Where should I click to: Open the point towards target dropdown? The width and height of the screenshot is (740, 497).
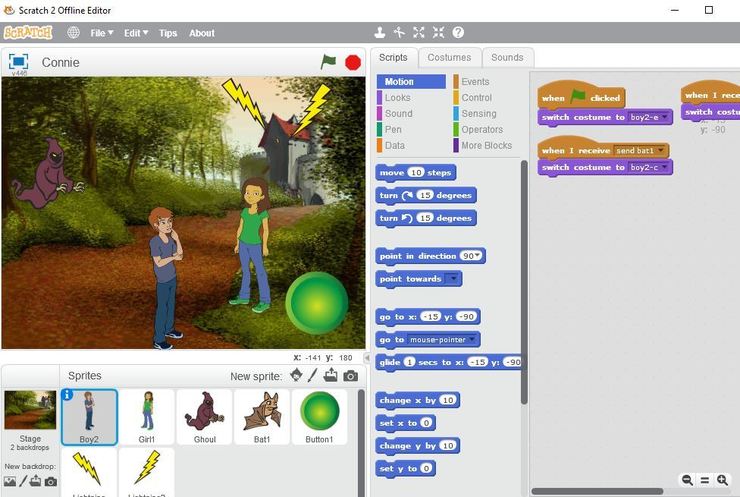[453, 278]
